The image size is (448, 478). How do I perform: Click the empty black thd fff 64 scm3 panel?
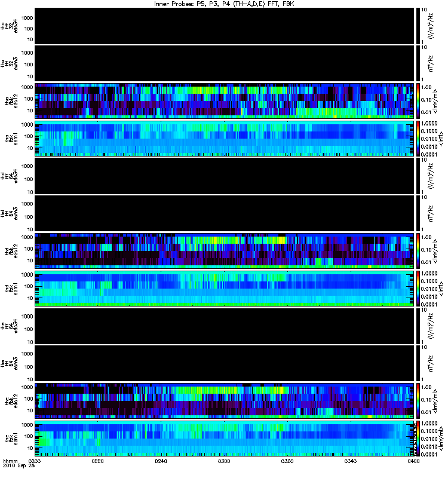(x=225, y=213)
